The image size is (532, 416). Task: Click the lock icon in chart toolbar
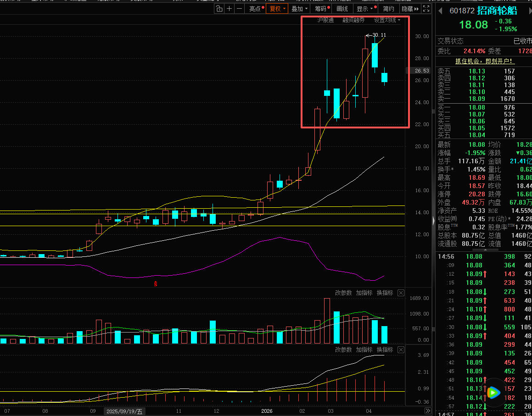(219, 9)
